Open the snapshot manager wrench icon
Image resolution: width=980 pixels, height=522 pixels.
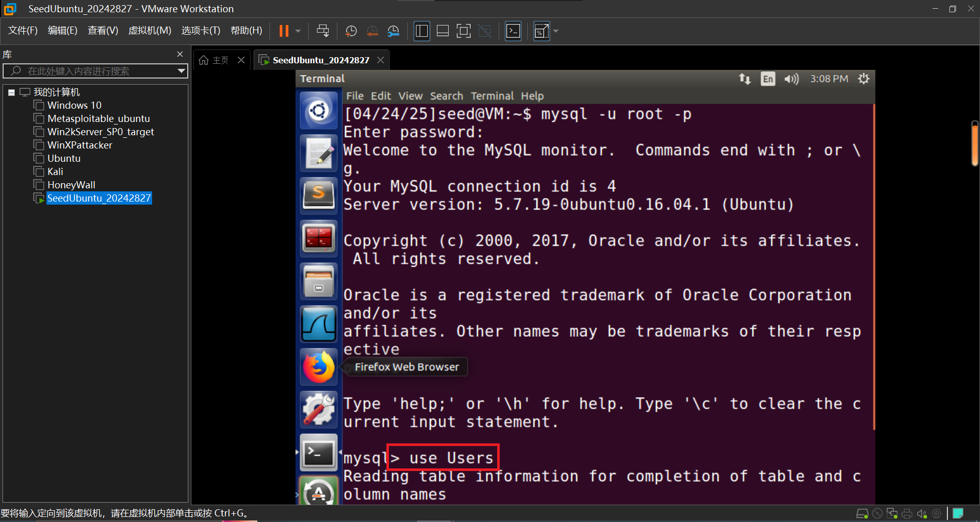coord(394,31)
